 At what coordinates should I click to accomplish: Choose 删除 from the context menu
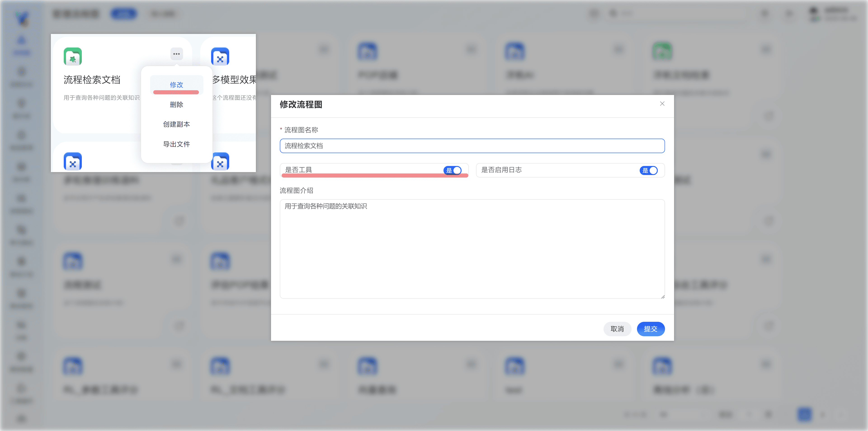[177, 104]
